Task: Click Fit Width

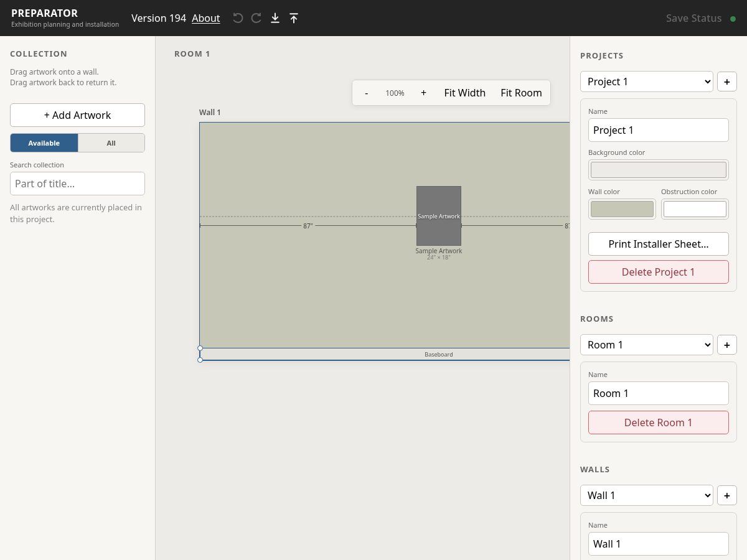Action: [x=465, y=93]
